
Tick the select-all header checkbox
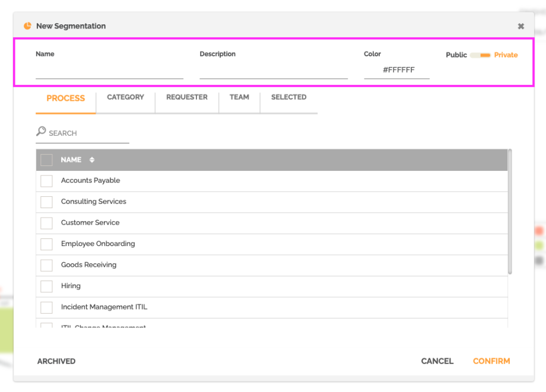[46, 160]
